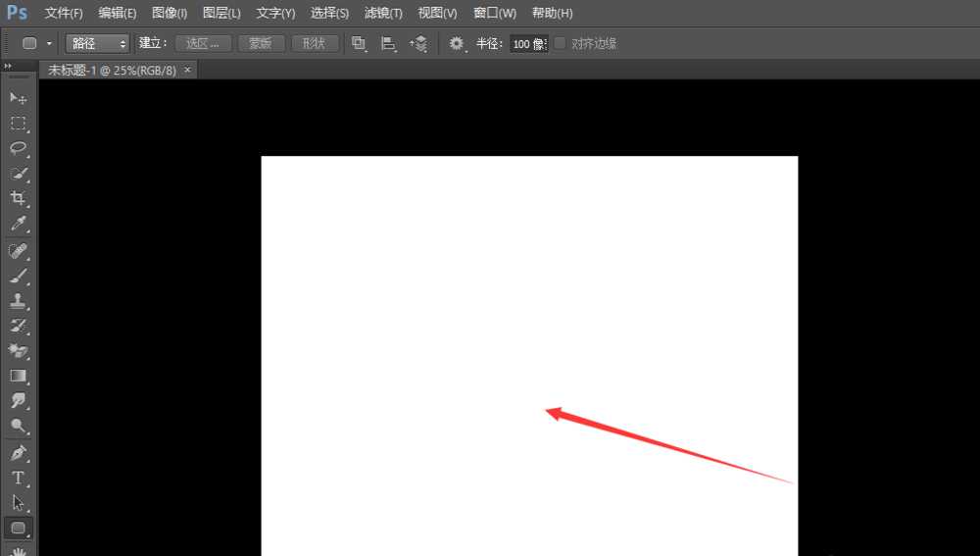This screenshot has height=556, width=980.
Task: Open the 编辑(E) menu
Action: click(118, 13)
